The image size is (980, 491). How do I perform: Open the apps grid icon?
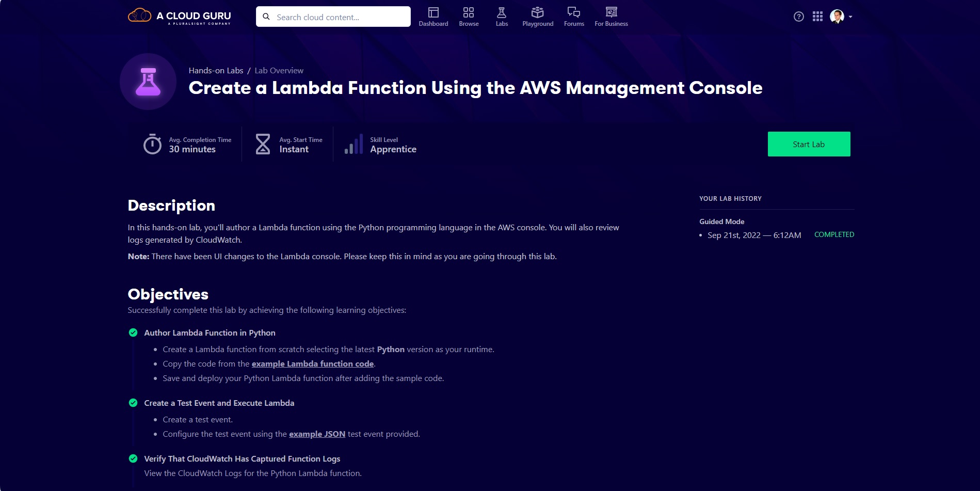817,17
